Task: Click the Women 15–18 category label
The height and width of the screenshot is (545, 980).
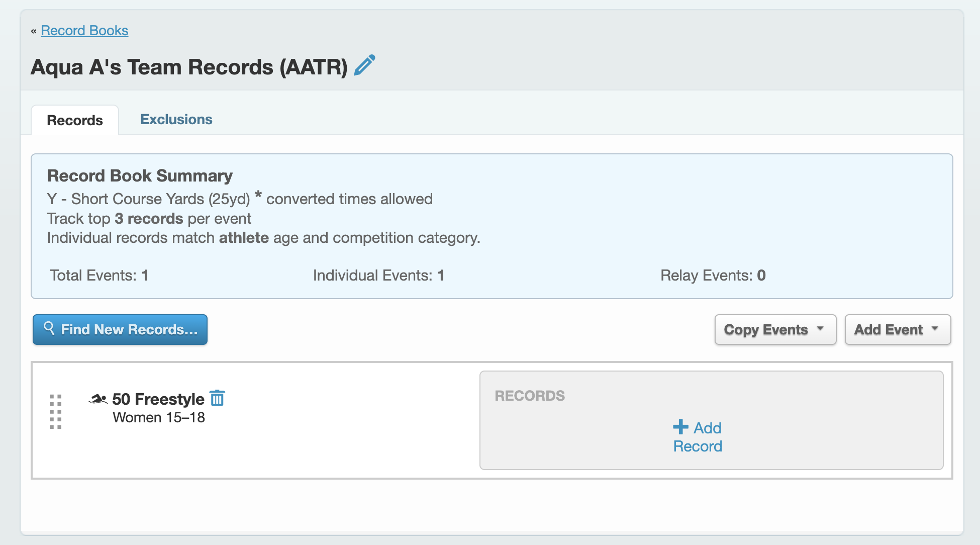Action: [x=158, y=418]
